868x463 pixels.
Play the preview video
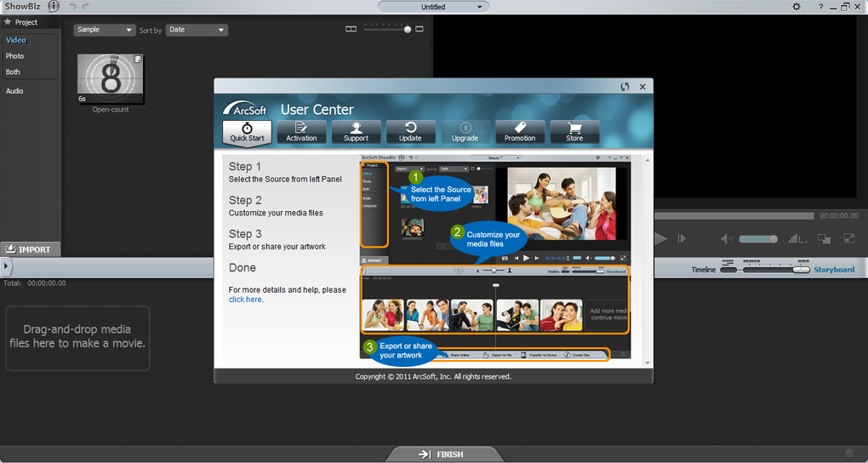point(660,238)
